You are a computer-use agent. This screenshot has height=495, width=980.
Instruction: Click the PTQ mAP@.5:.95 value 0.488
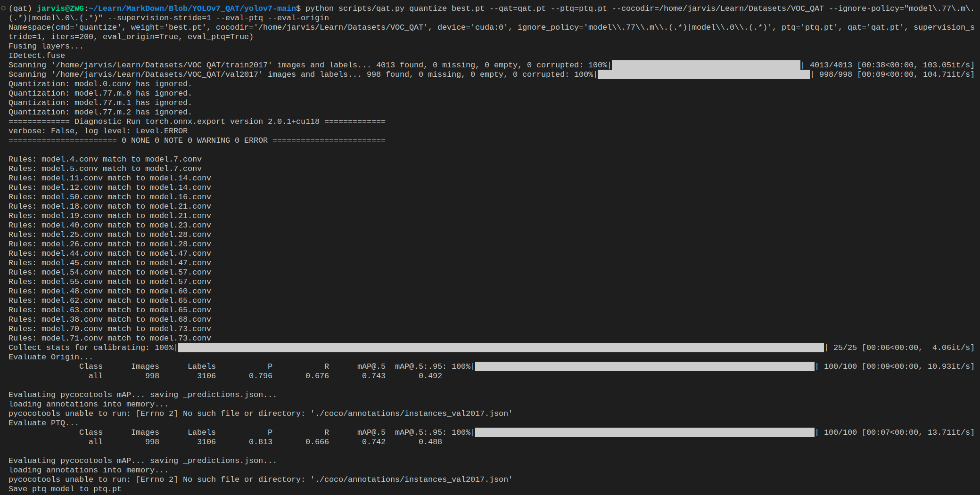pyautogui.click(x=430, y=442)
